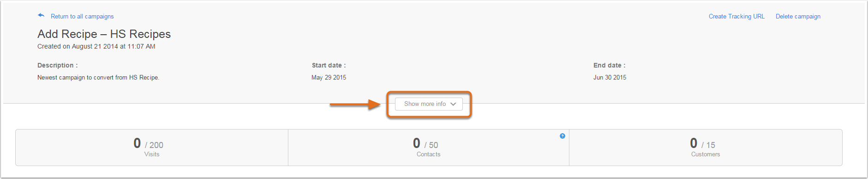Click the 0 / 50 contacts count
The image size is (868, 179).
click(x=425, y=144)
